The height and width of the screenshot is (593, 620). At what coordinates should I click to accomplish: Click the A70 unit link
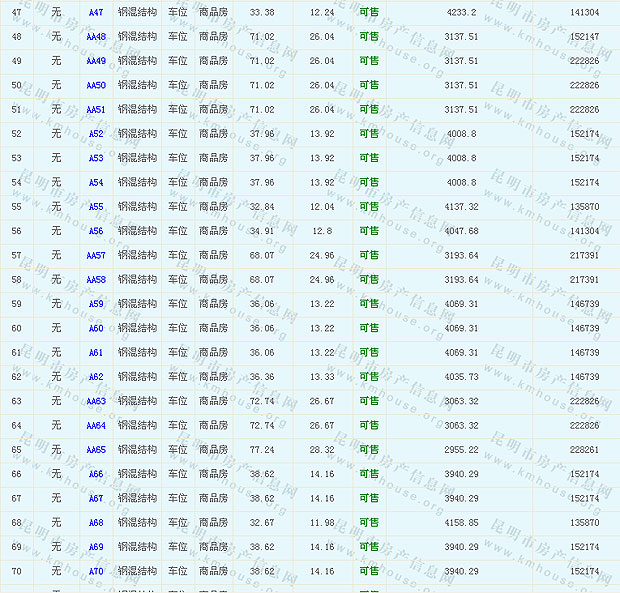click(x=95, y=572)
